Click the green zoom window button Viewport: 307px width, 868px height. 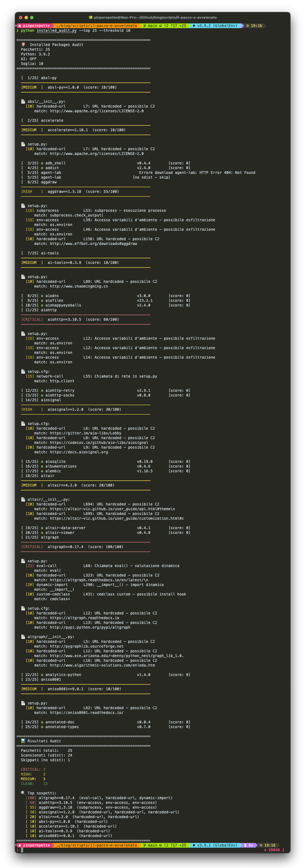tap(32, 18)
